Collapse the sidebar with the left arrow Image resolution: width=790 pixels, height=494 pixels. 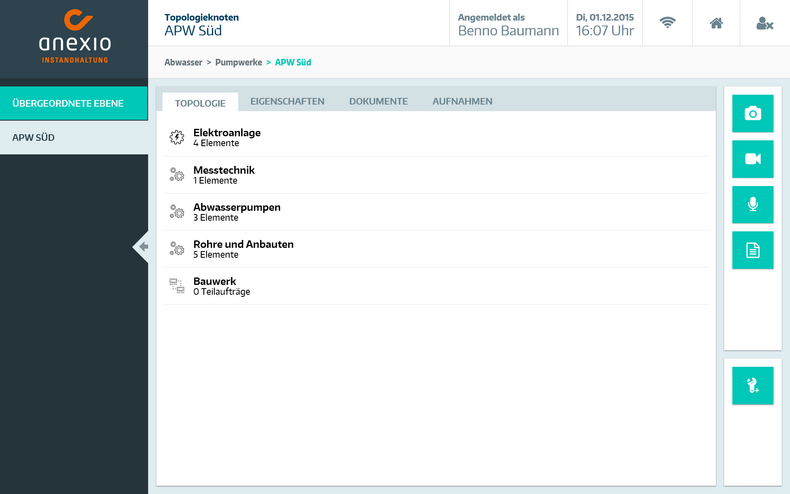pos(142,247)
